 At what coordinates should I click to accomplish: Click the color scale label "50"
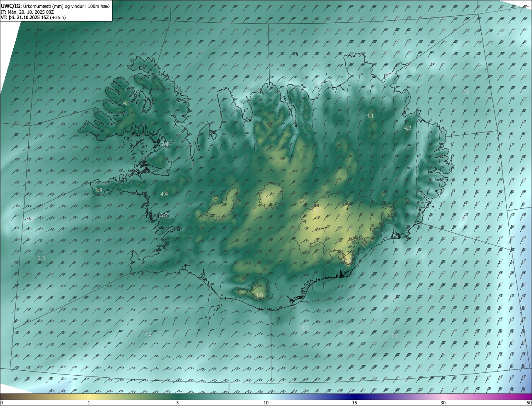point(529,403)
